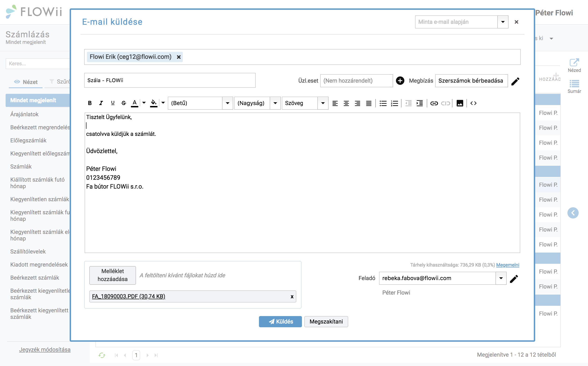This screenshot has width=588, height=366.
Task: Open the Feladó sender address dropdown
Action: pos(501,278)
